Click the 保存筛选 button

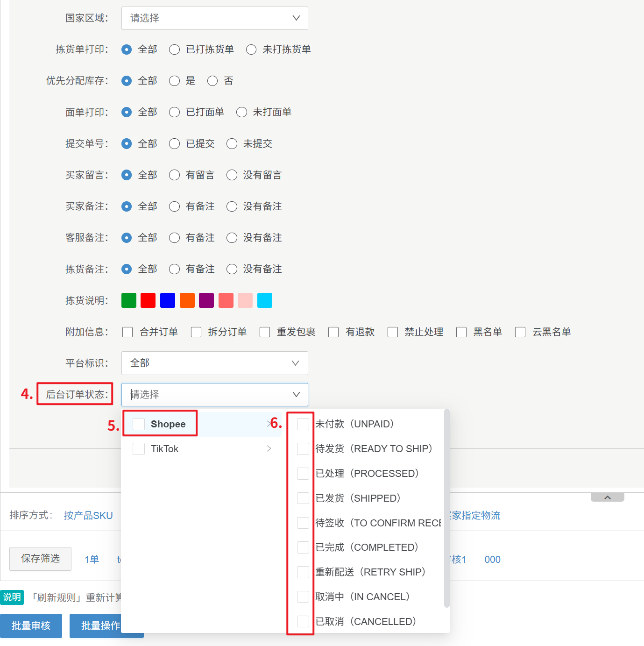tap(41, 559)
